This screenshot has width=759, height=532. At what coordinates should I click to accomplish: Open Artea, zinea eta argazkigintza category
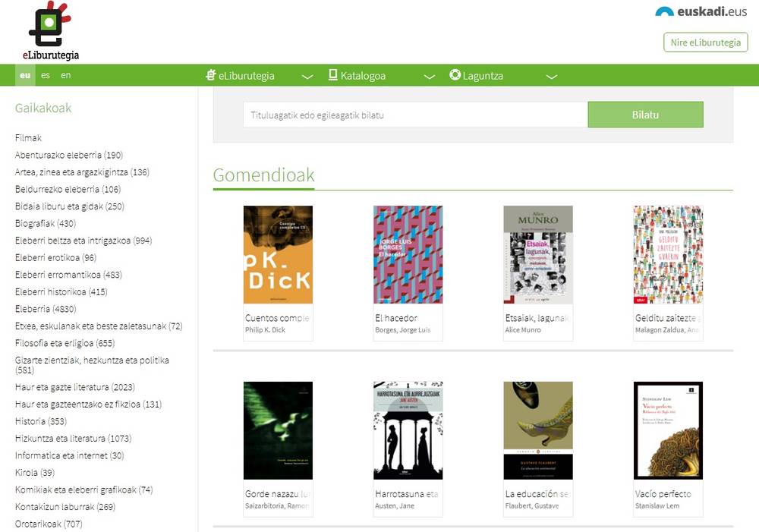point(82,172)
